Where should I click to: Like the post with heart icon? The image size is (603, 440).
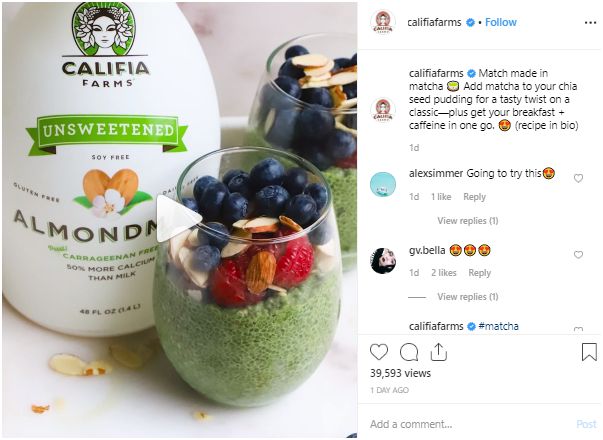[x=379, y=352]
